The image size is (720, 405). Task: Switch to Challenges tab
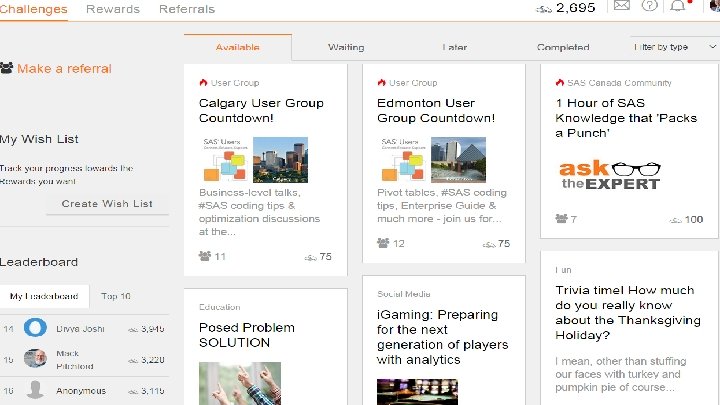tap(33, 9)
